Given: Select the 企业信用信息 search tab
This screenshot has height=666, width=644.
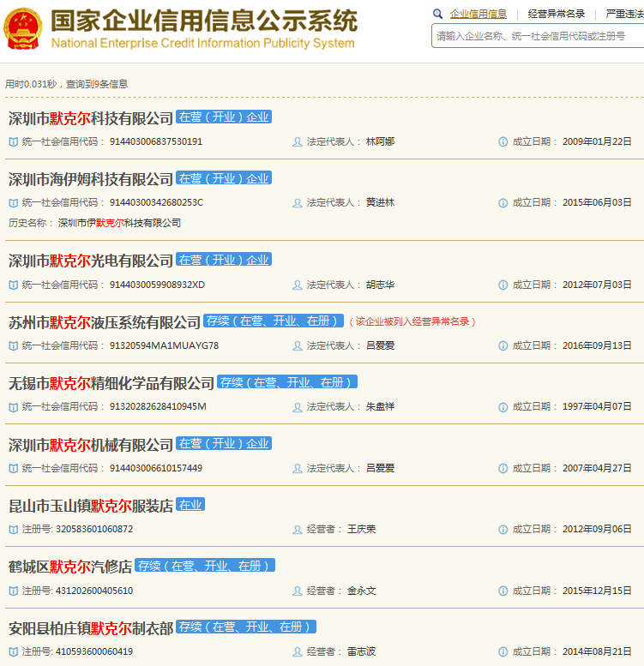Looking at the screenshot, I should tap(478, 14).
